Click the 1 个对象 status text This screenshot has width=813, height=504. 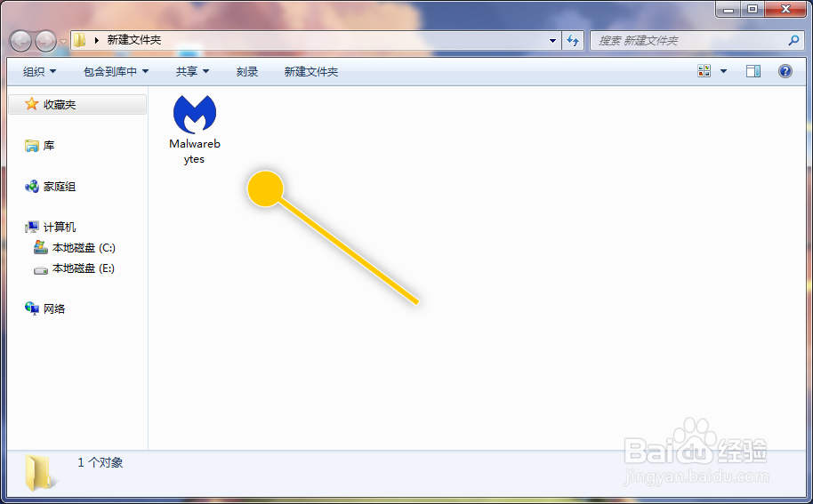[101, 462]
